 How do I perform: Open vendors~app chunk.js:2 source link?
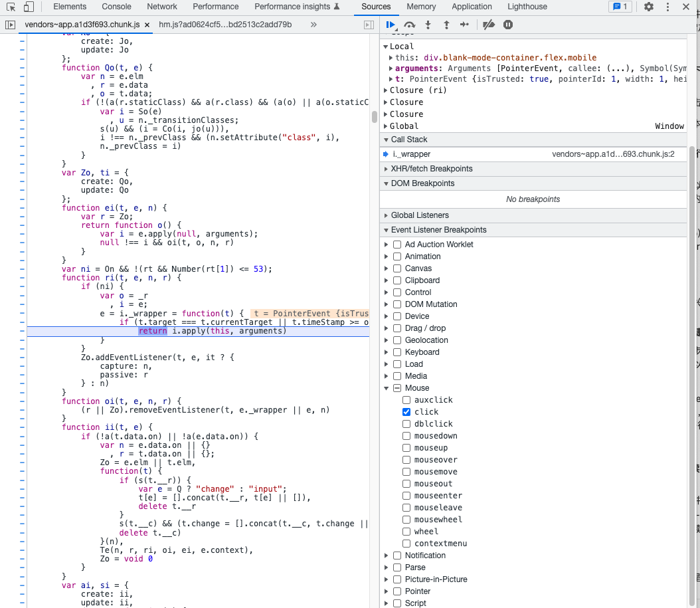613,154
